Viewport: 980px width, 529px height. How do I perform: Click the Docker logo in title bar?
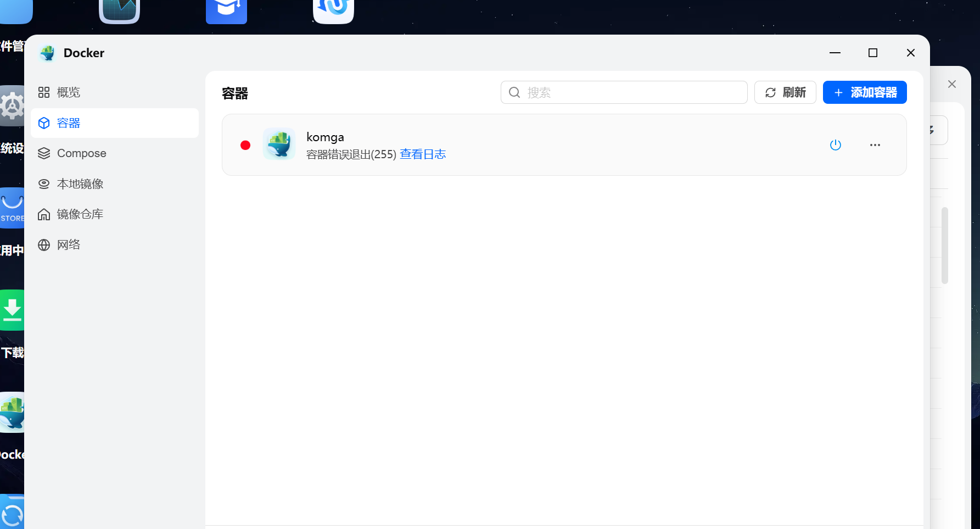(48, 53)
